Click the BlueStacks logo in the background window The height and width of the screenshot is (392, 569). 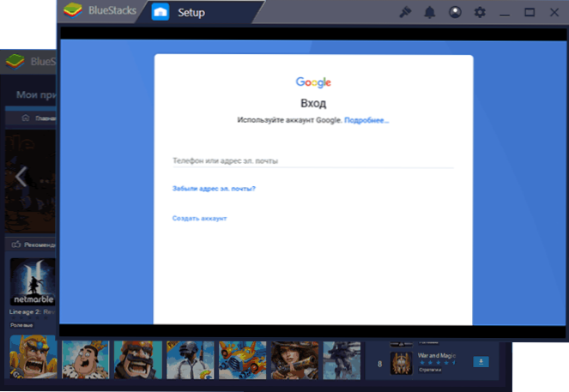(x=15, y=61)
